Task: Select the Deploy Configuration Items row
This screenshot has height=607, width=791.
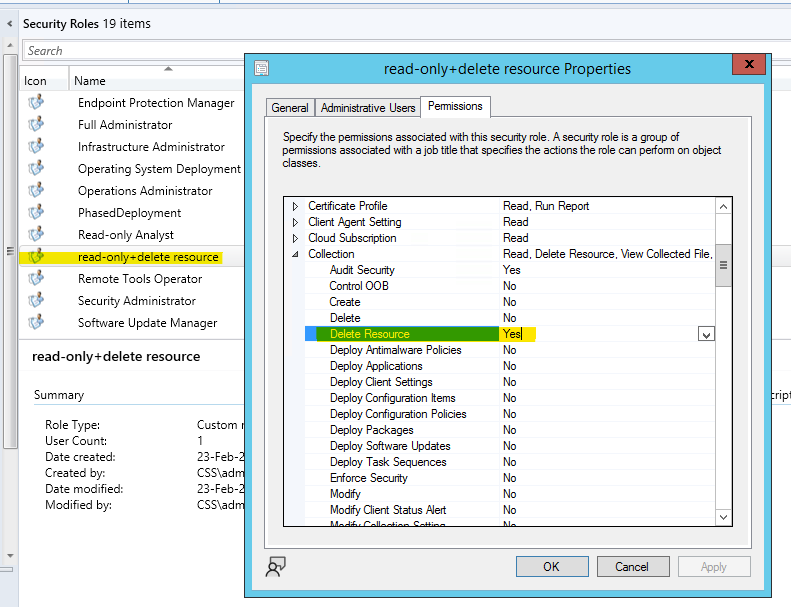Action: point(510,398)
